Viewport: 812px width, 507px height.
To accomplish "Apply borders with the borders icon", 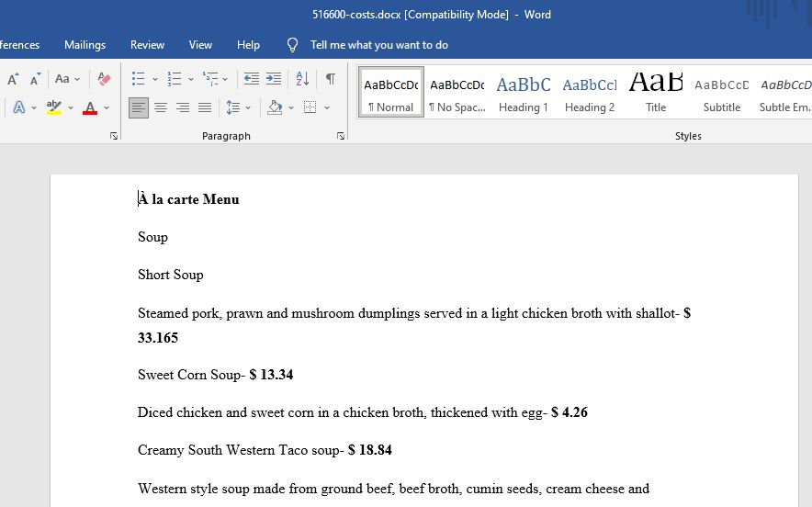I will (310, 107).
